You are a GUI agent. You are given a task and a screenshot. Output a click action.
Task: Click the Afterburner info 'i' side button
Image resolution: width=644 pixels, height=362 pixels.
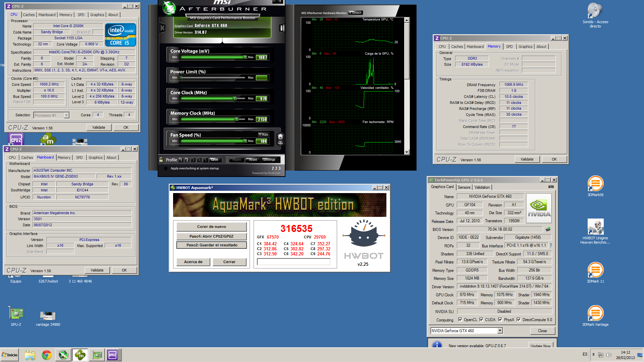point(282,28)
